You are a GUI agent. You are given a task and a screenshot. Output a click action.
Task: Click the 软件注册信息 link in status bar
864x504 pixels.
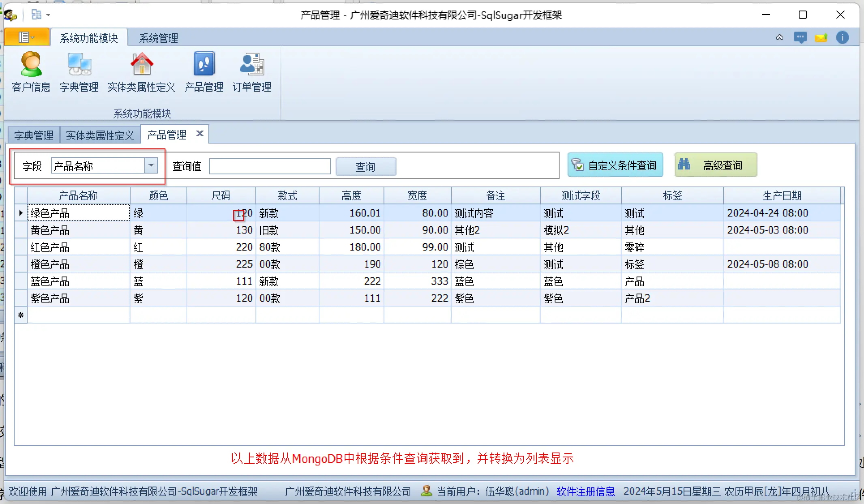click(585, 491)
